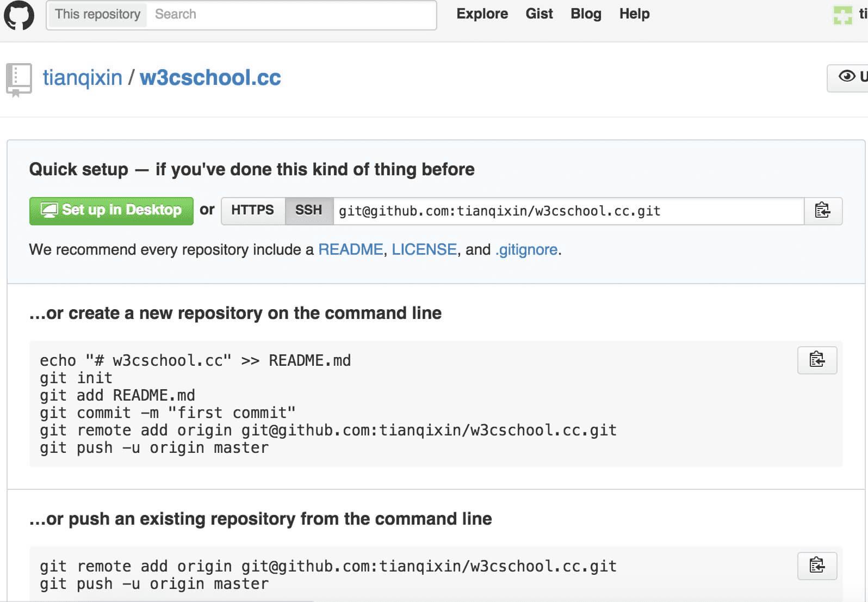Click the repository book icon
Image resolution: width=868 pixels, height=602 pixels.
[x=19, y=79]
